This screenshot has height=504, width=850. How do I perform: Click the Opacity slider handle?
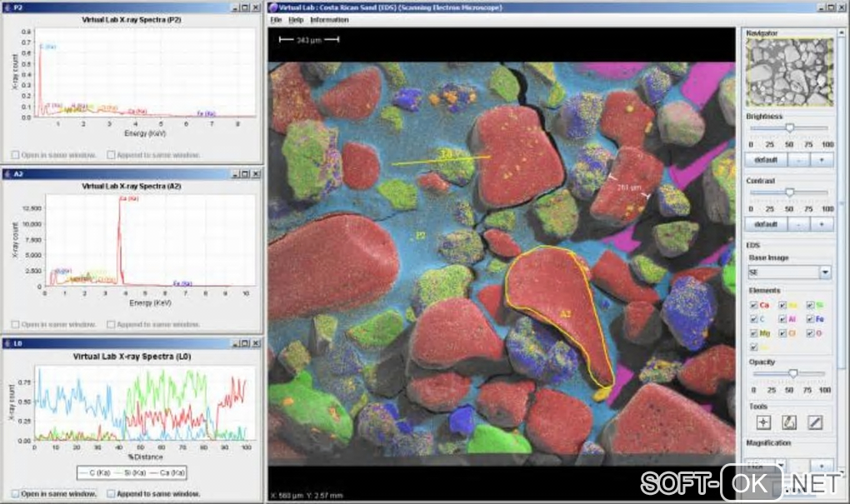(793, 373)
